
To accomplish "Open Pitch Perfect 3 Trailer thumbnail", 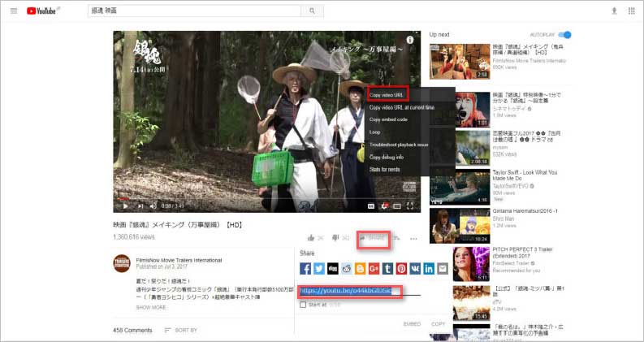I will tap(471, 264).
